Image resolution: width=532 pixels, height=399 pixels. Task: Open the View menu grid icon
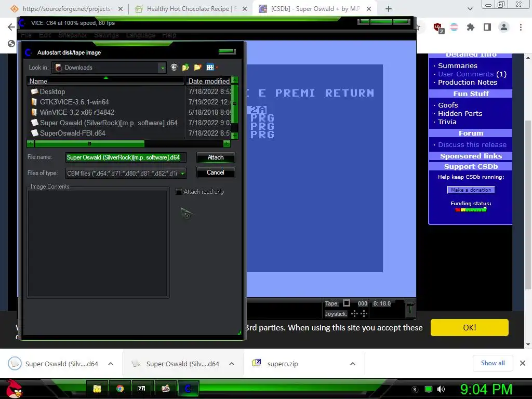pos(210,67)
